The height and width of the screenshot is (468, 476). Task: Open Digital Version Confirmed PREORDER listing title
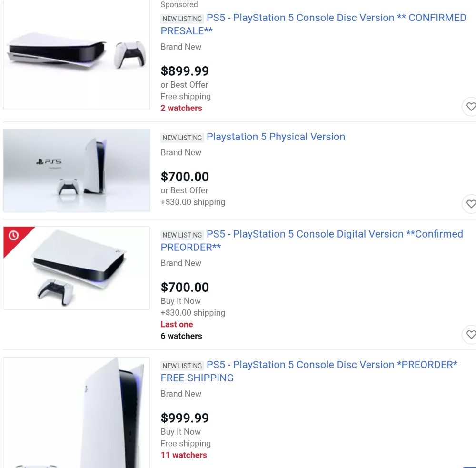tap(312, 240)
